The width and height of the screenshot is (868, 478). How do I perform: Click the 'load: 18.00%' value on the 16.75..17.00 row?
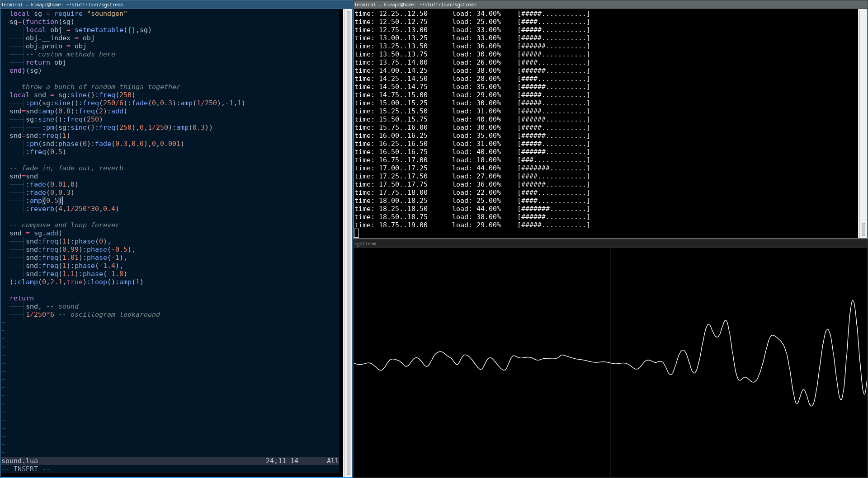[x=476, y=160]
